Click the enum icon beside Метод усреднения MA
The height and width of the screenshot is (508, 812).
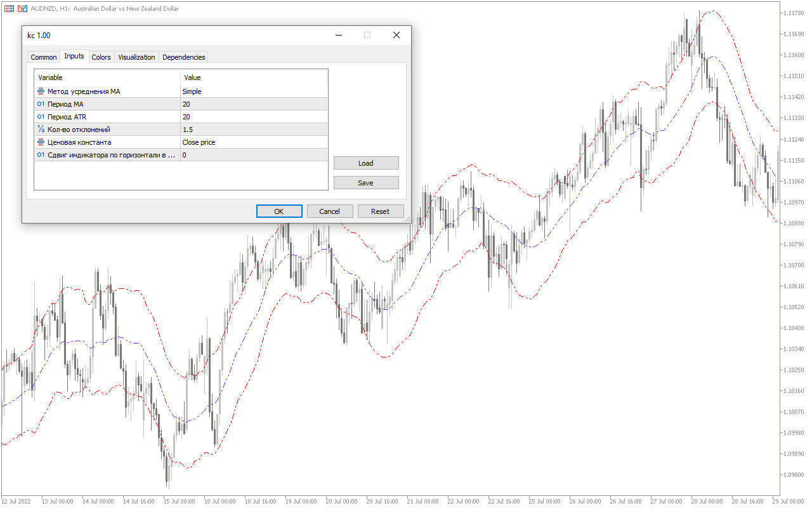click(x=41, y=91)
